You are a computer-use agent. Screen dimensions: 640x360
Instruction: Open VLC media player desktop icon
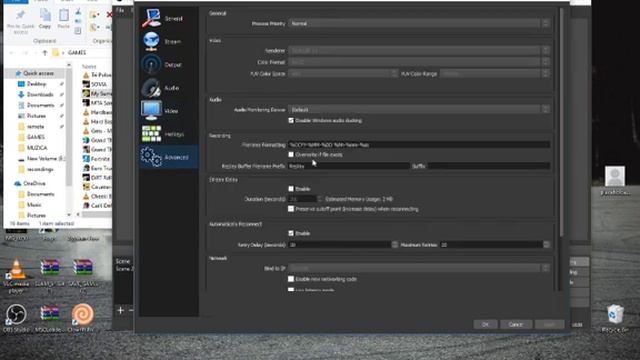tap(16, 274)
